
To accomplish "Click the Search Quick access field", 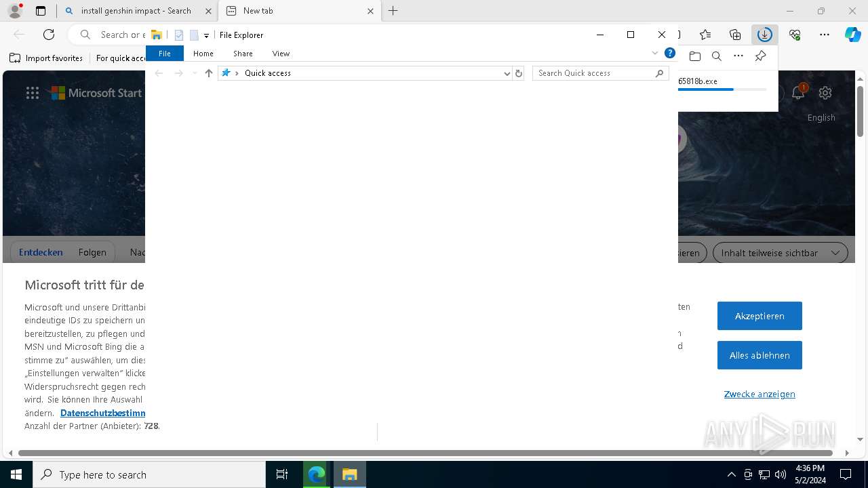I will tap(594, 73).
